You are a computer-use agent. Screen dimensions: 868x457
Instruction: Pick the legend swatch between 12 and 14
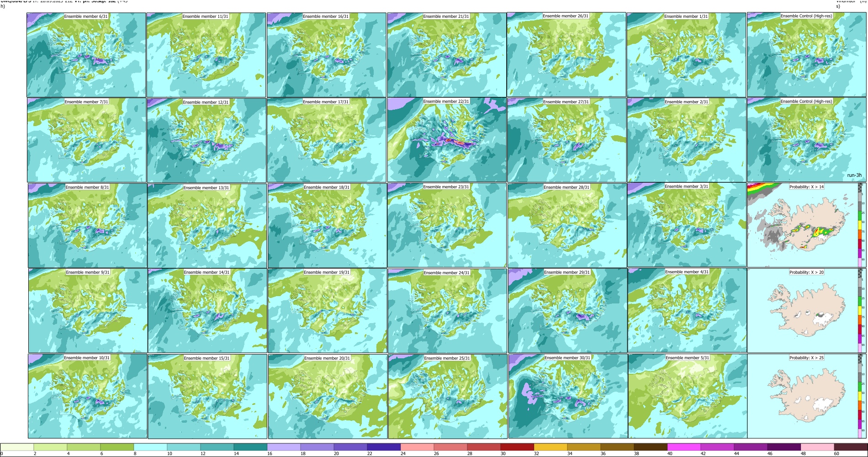click(217, 447)
